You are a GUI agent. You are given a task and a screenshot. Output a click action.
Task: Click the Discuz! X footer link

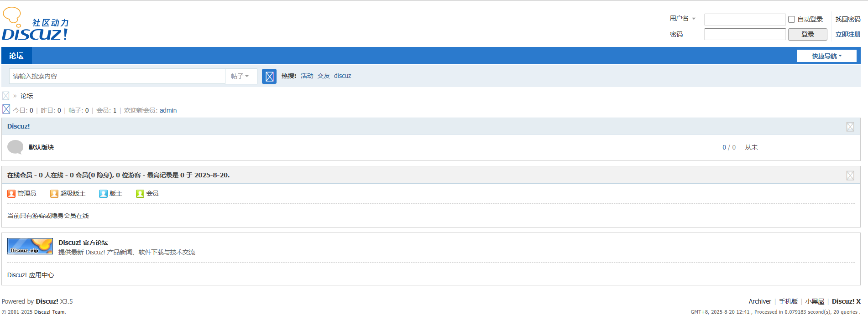(846, 301)
